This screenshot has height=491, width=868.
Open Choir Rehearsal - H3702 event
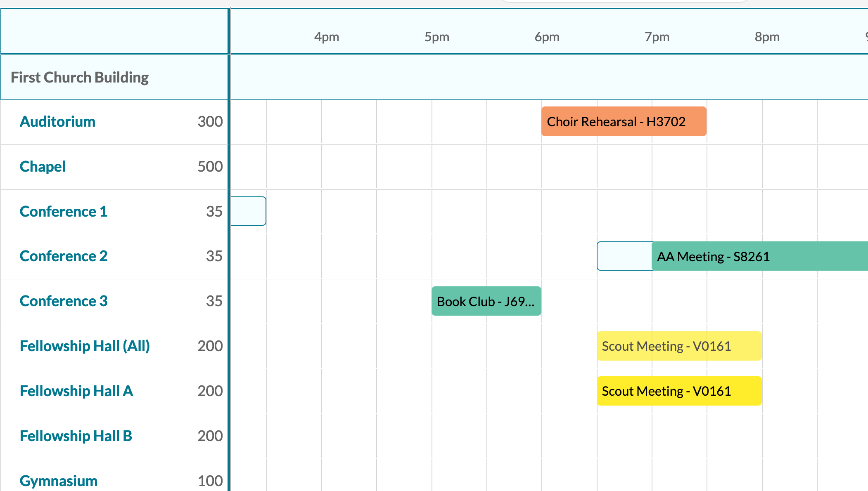click(x=624, y=122)
